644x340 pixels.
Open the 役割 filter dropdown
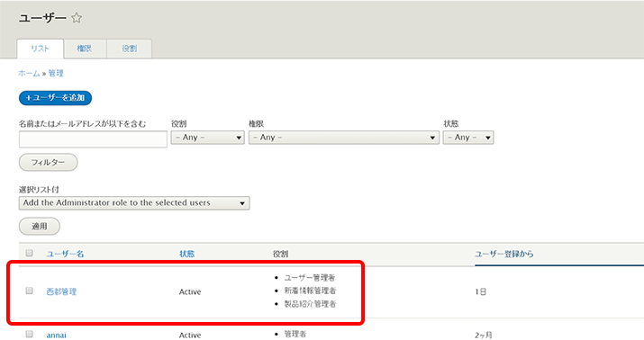pos(208,138)
